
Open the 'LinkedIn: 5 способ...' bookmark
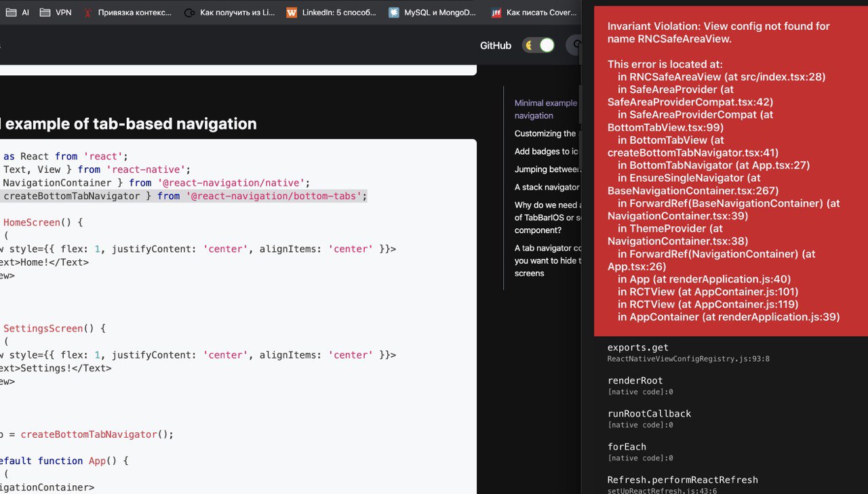332,12
